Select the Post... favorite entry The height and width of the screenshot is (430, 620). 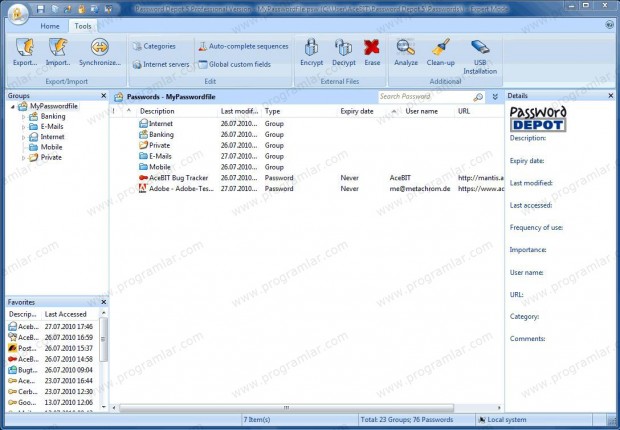point(51,349)
